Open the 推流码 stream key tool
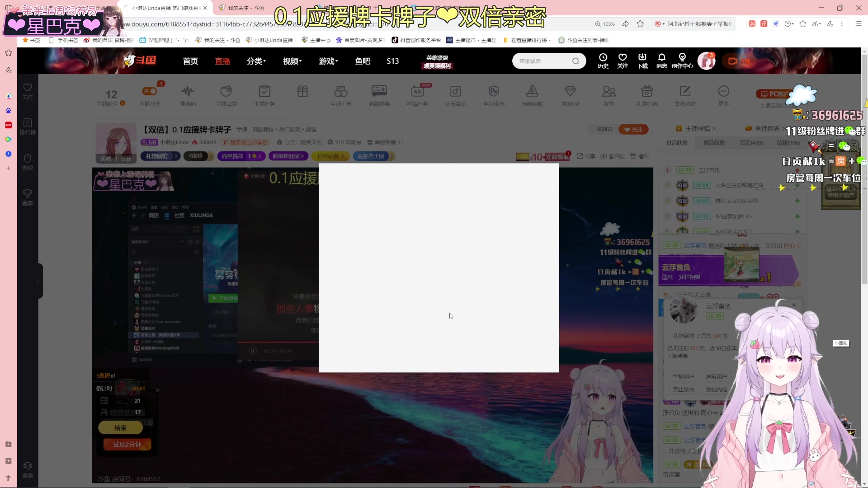This screenshot has height=488, width=868. [x=188, y=96]
